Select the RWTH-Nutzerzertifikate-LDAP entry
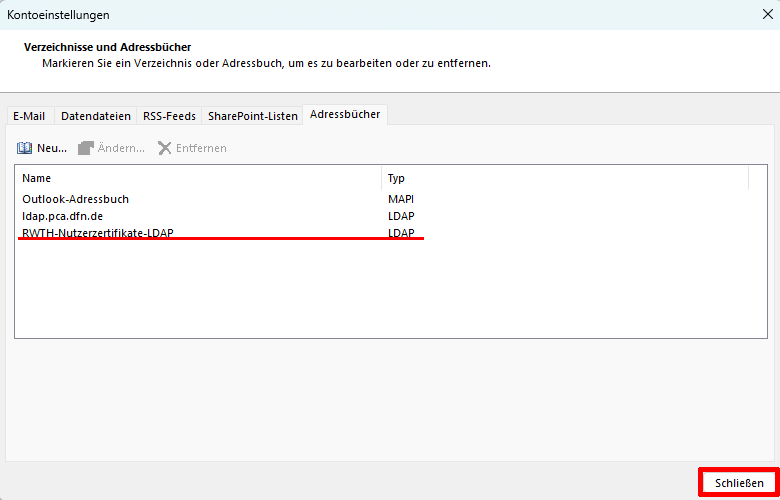 (x=390, y=232)
